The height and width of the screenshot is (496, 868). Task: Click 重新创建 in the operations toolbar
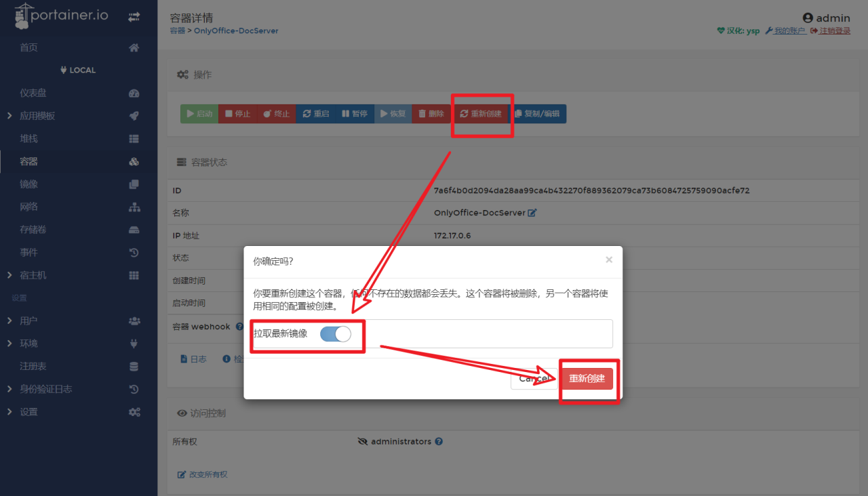pyautogui.click(x=481, y=114)
